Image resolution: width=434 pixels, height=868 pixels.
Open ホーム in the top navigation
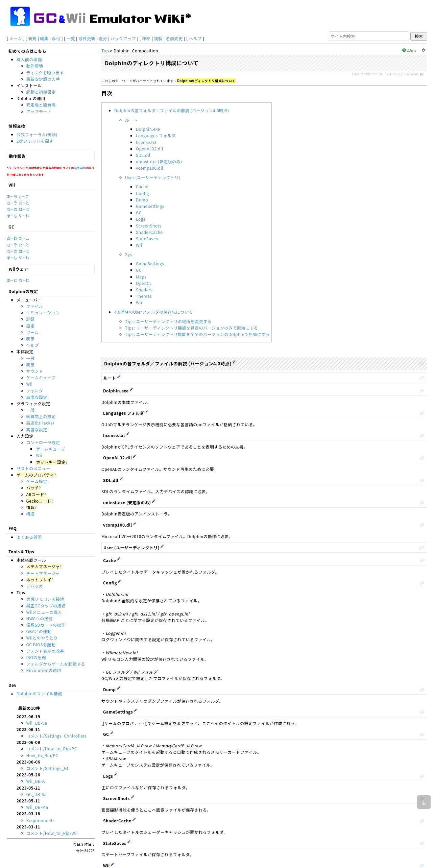[16, 39]
